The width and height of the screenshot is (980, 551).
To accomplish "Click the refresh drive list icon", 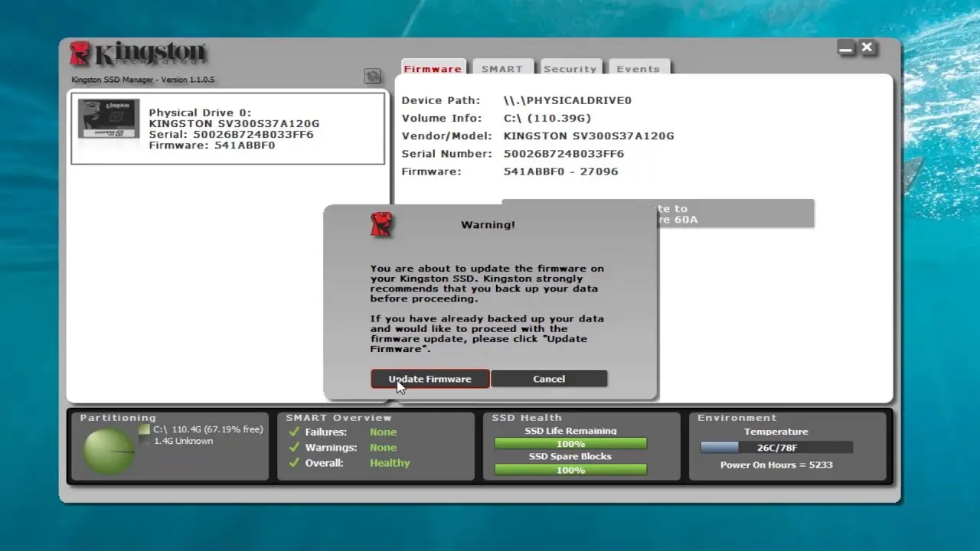I will [x=372, y=76].
